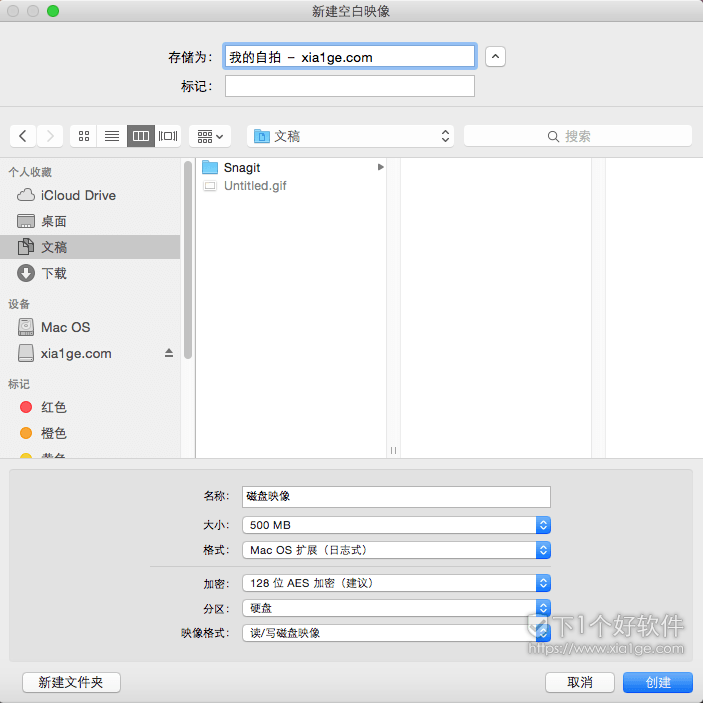Select 桌面 Desktop in sidebar
Viewport: 703px width, 703px height.
click(54, 221)
